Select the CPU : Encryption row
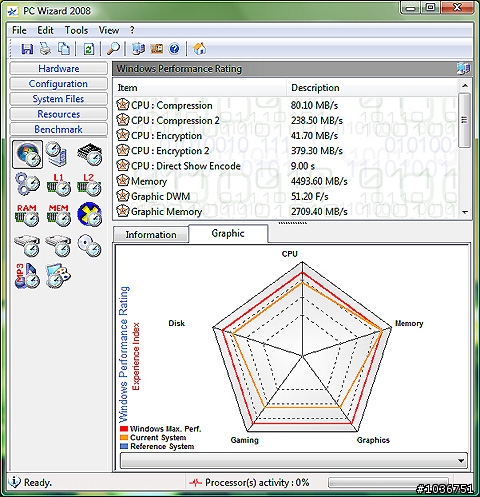 (x=286, y=136)
